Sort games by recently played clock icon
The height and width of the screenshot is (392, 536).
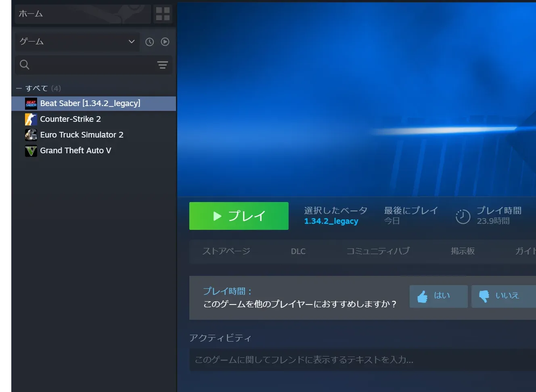click(150, 42)
